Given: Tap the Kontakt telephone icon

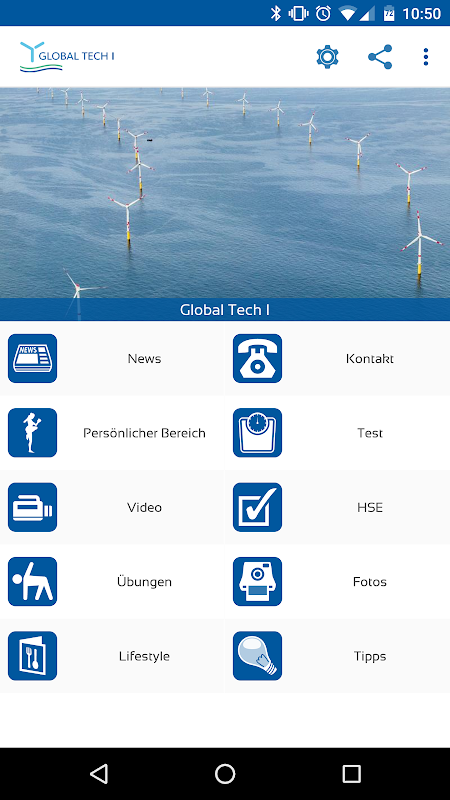Looking at the screenshot, I should [x=258, y=358].
